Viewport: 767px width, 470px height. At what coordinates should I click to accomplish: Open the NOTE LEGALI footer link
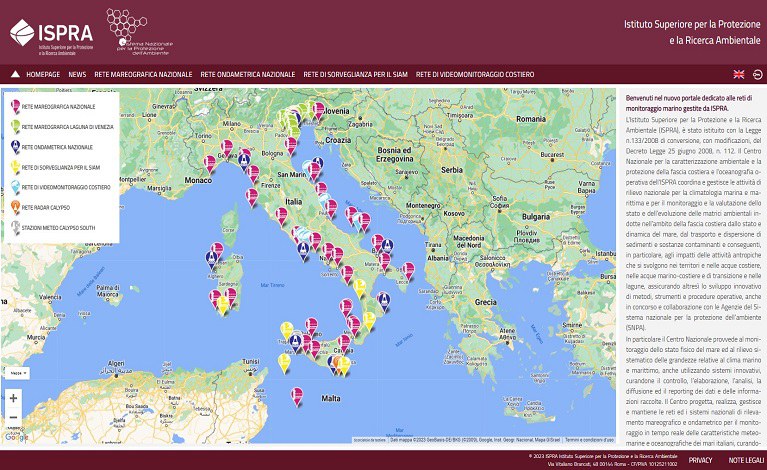click(745, 460)
